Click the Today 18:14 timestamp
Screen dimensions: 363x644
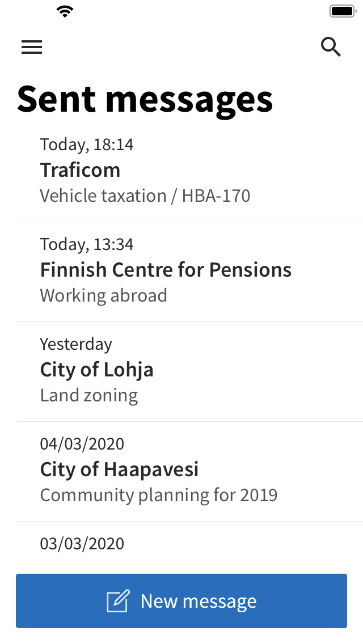(86, 145)
